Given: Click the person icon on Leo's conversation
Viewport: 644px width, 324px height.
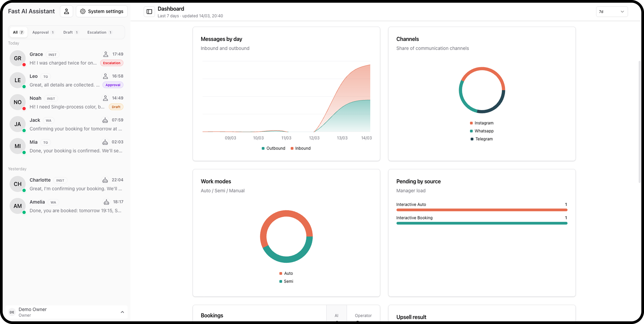Looking at the screenshot, I should pos(105,76).
